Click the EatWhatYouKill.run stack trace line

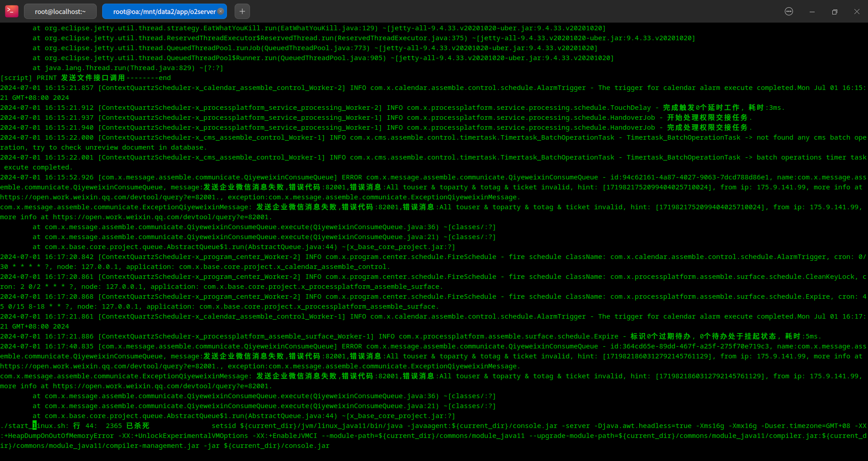[319, 28]
